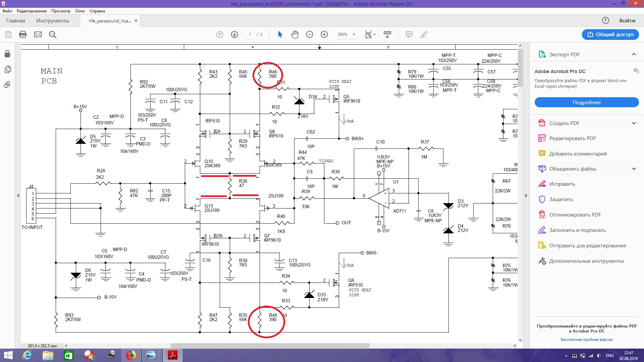Viewport: 644px width, 362px height.
Task: Click the ENG language indicator
Action: (x=610, y=356)
